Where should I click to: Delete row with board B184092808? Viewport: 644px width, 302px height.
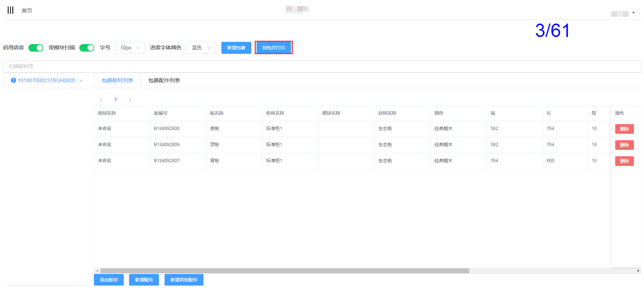[624, 129]
